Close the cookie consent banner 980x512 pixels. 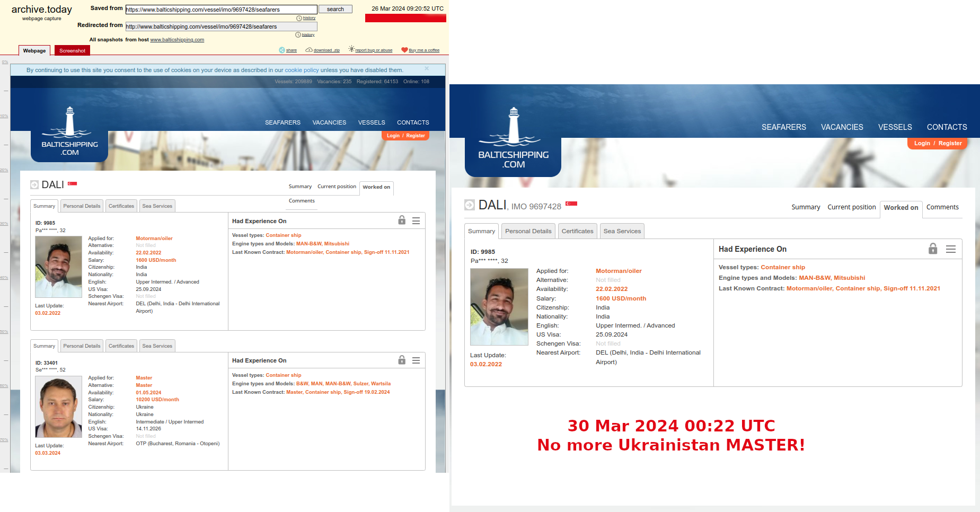point(427,68)
